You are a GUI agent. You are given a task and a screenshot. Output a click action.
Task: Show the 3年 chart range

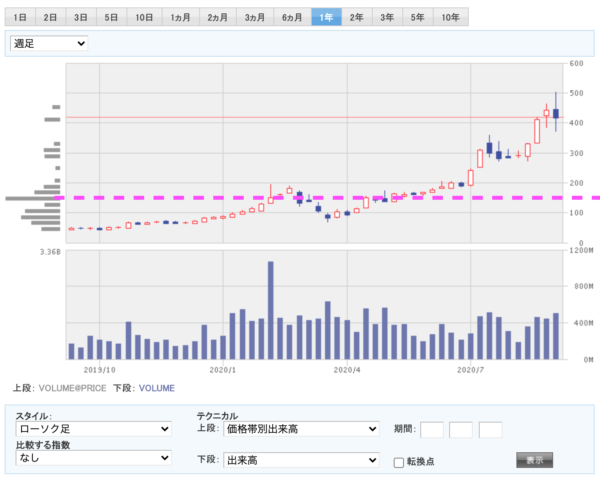[387, 17]
